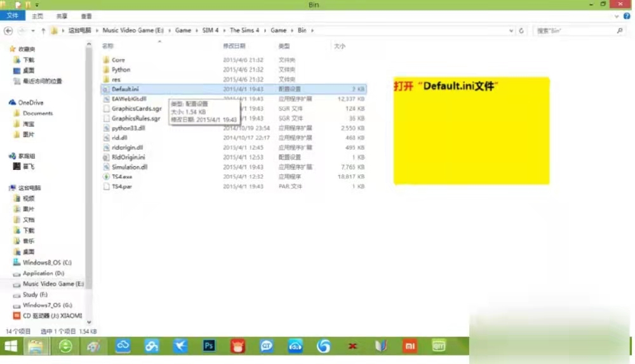635x364 pixels.
Task: Click the TS4.exe application icon
Action: [x=106, y=177]
